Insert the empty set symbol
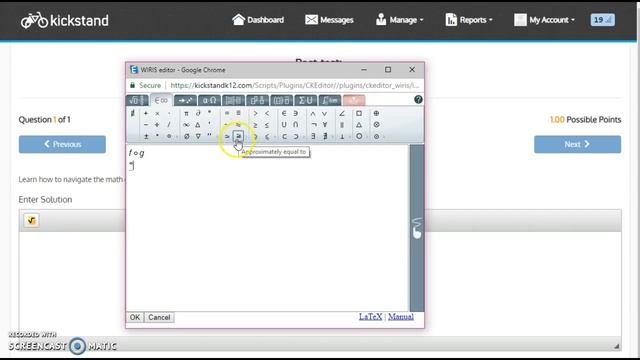 (186, 136)
